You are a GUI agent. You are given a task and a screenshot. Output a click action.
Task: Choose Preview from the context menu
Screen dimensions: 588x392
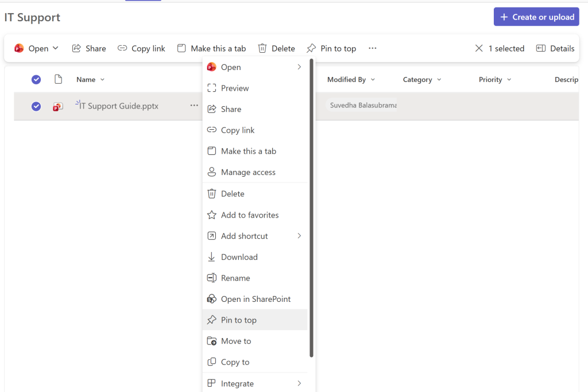pos(255,88)
